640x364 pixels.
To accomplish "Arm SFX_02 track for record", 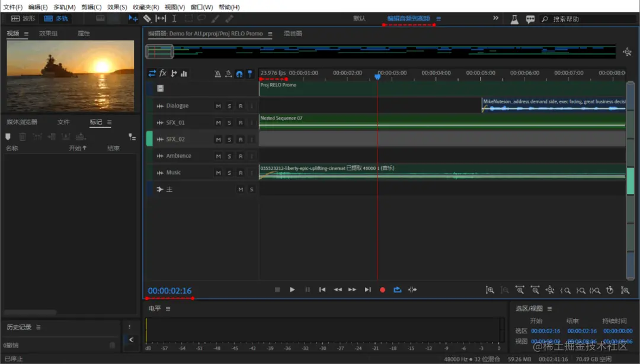I will (x=241, y=140).
